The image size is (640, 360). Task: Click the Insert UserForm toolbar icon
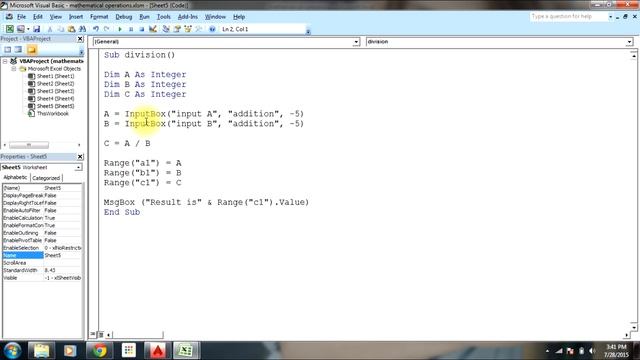point(20,29)
